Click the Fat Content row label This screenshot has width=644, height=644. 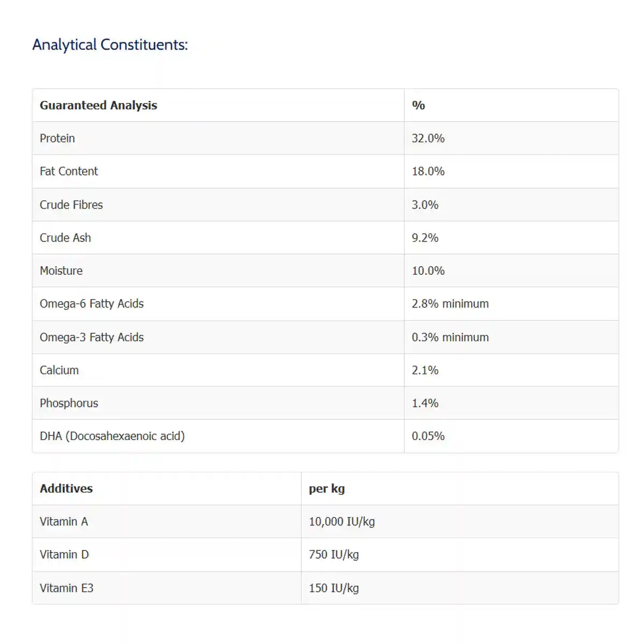coord(69,171)
